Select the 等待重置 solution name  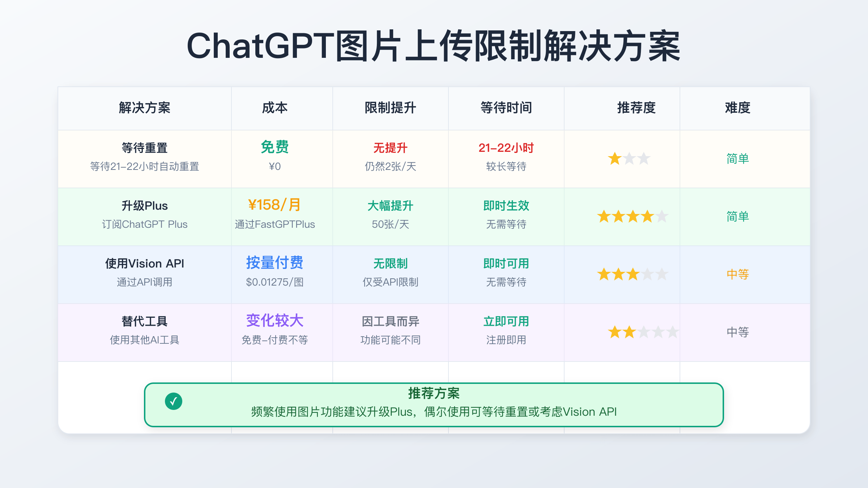[145, 148]
